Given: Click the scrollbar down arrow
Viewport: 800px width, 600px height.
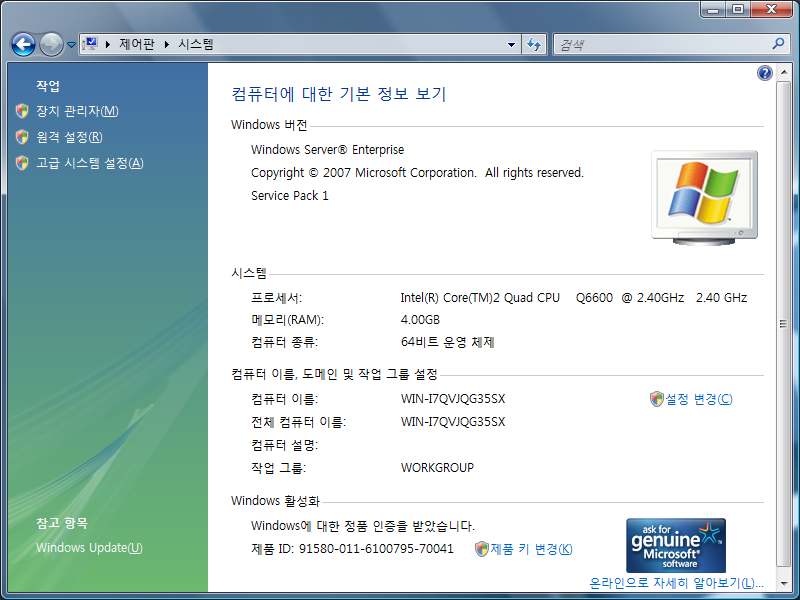Looking at the screenshot, I should pos(783,583).
